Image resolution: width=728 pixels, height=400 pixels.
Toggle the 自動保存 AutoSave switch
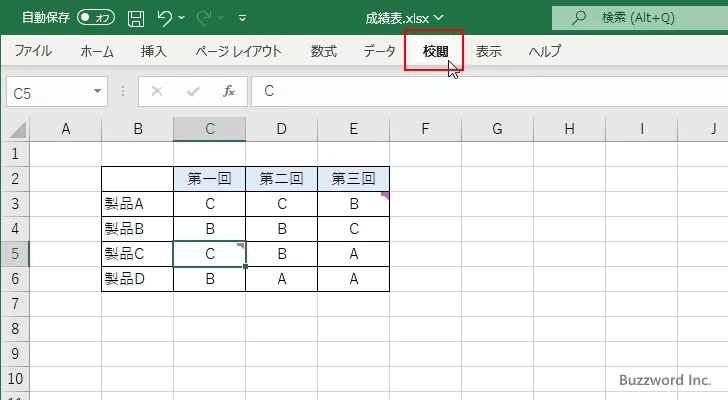pos(96,18)
